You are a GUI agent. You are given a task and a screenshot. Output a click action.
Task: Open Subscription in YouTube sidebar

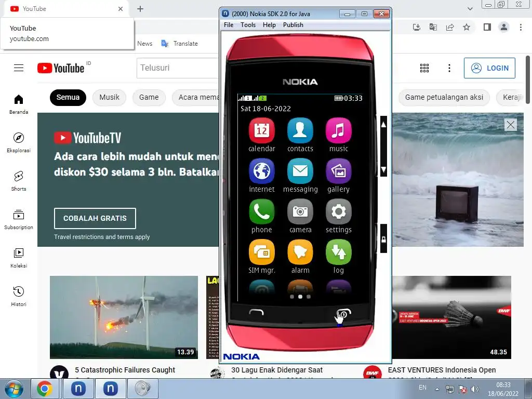19,219
